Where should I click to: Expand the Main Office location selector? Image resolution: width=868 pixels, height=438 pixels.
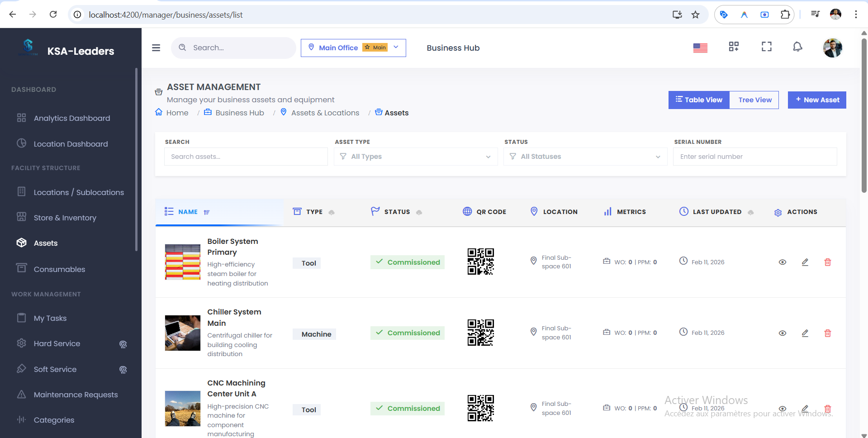coord(395,48)
